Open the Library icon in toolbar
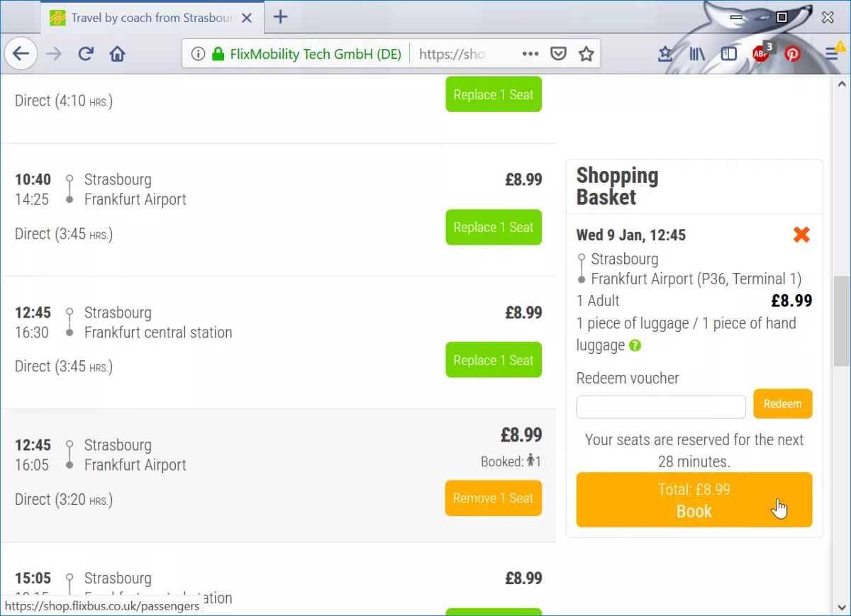The image size is (851, 616). [697, 54]
